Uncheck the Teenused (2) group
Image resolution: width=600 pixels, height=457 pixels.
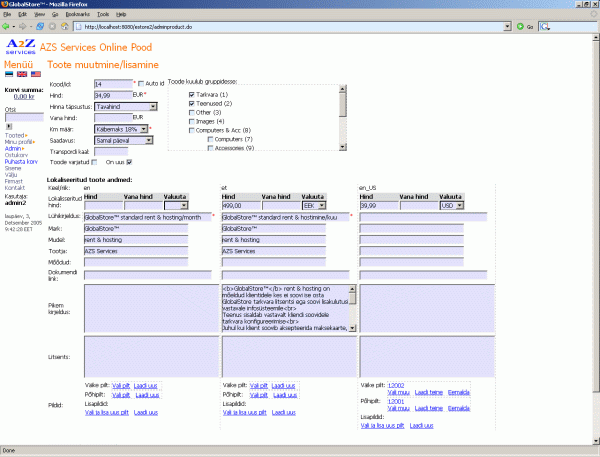click(x=192, y=103)
